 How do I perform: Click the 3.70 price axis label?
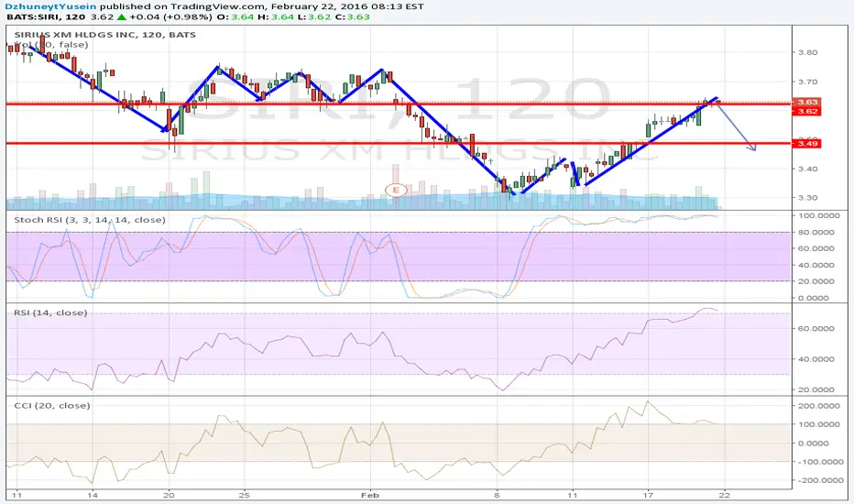[x=807, y=82]
